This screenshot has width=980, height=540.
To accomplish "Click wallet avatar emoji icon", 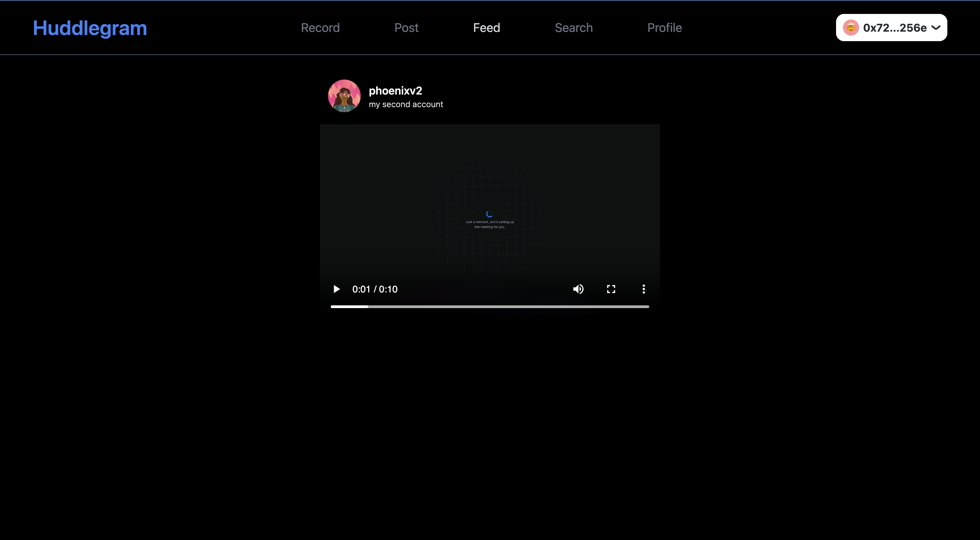I will [850, 28].
